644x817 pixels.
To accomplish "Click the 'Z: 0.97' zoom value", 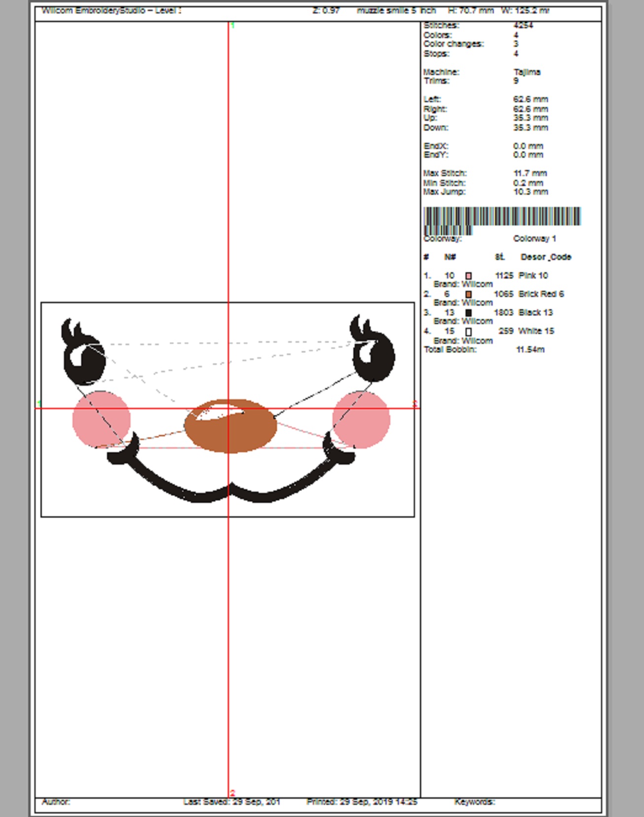I will 326,10.
